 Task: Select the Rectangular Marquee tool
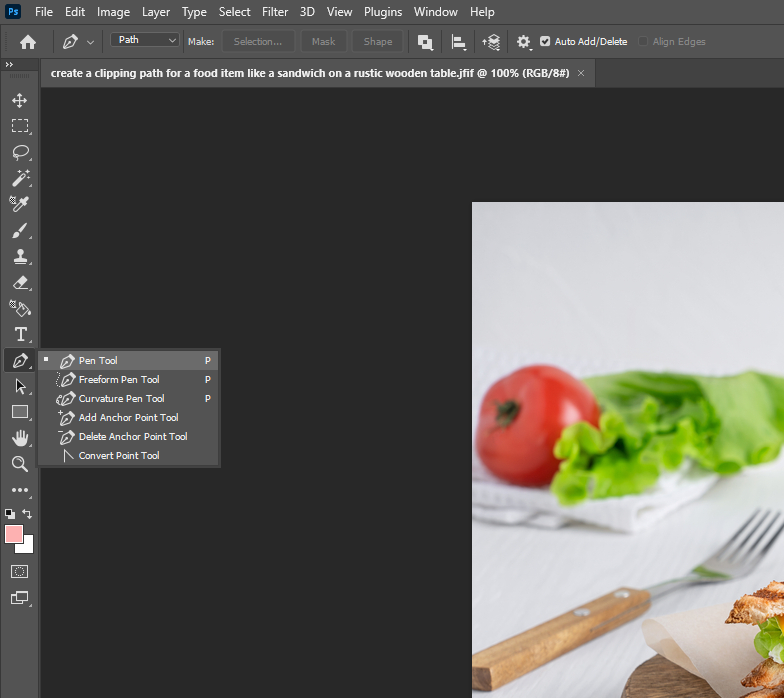20,126
